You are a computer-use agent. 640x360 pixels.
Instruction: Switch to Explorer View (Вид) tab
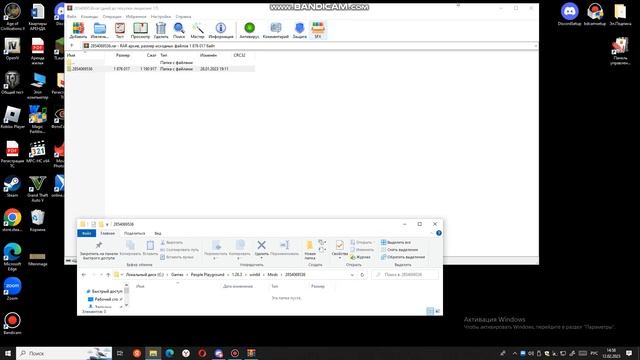click(x=158, y=233)
